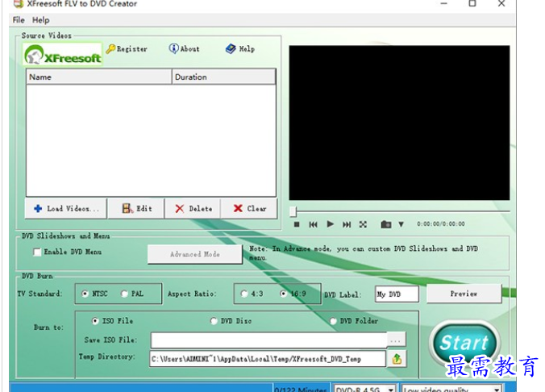Minimize the XFreesoft window
The image size is (545, 392).
coord(444,3)
